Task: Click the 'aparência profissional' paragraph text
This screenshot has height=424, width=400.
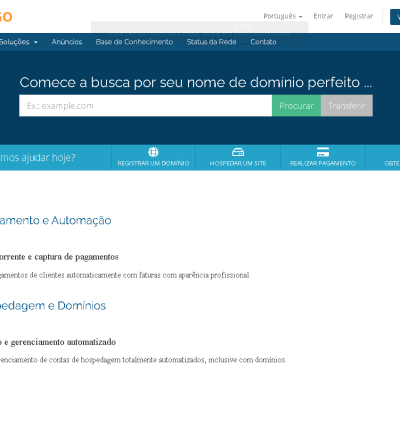Action: pos(214,275)
